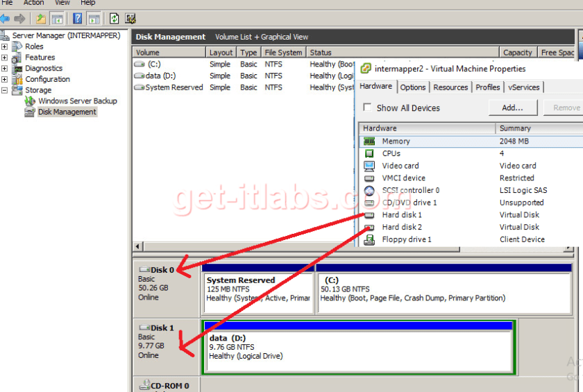Select the Floppy drive 1 icon
The width and height of the screenshot is (583, 392).
[x=369, y=239]
